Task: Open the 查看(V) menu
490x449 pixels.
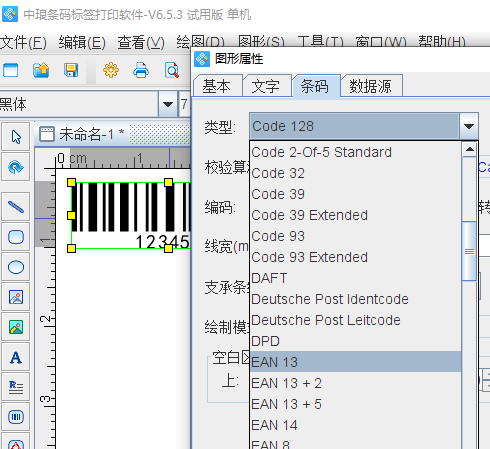Action: 141,43
